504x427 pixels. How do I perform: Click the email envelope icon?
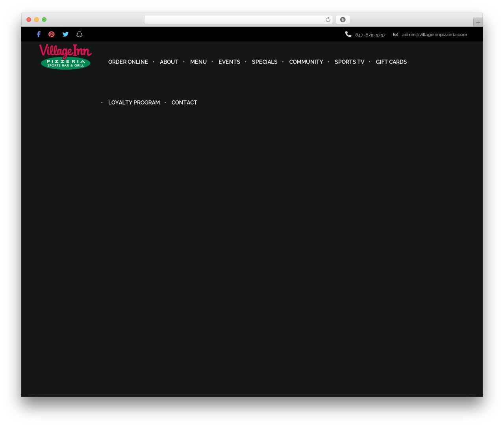396,34
